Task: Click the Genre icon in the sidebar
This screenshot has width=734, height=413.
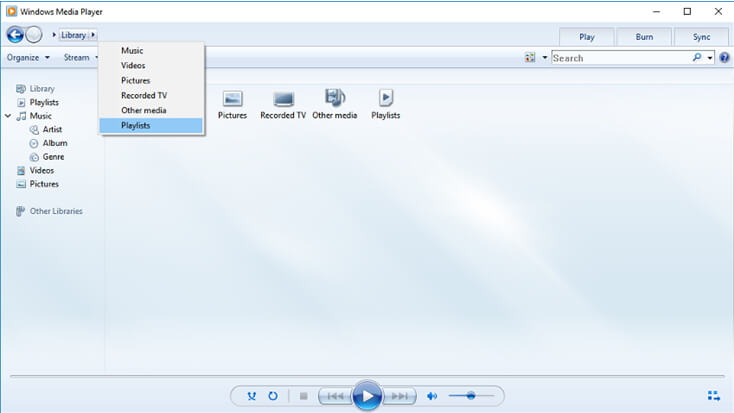Action: (x=34, y=157)
